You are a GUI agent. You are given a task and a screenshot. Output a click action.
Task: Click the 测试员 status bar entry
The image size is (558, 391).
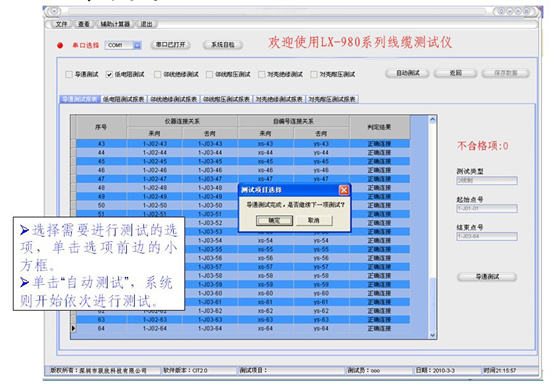379,371
